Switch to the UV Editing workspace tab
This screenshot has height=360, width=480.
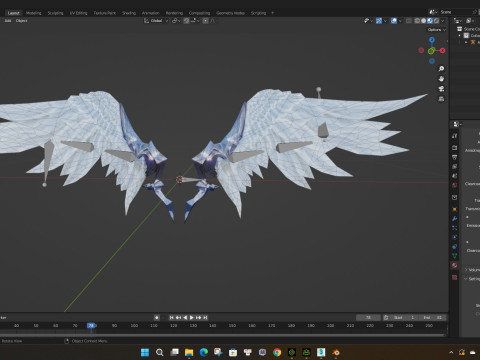(78, 13)
